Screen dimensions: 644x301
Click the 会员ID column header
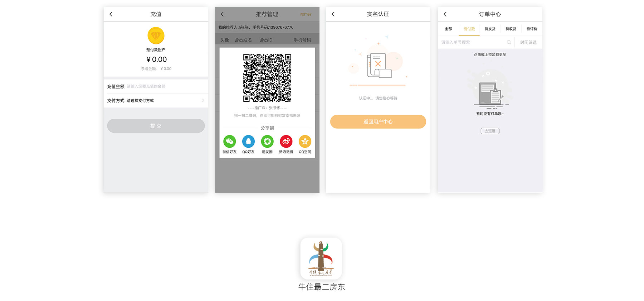[266, 40]
